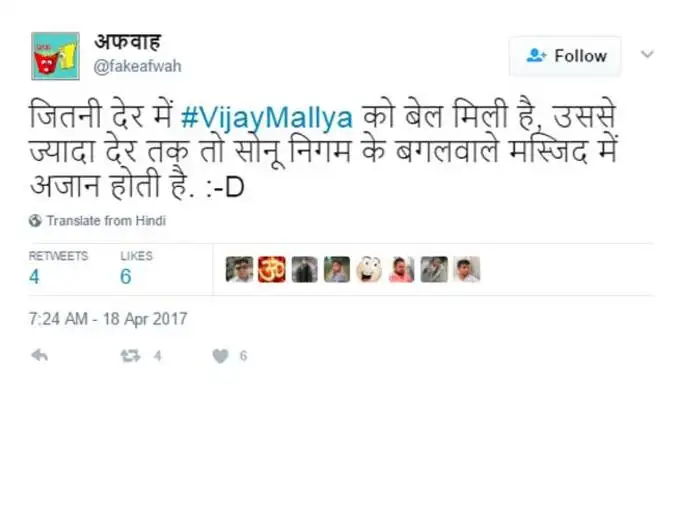View the likes count list
The width and height of the screenshot is (680, 509).
[x=136, y=268]
